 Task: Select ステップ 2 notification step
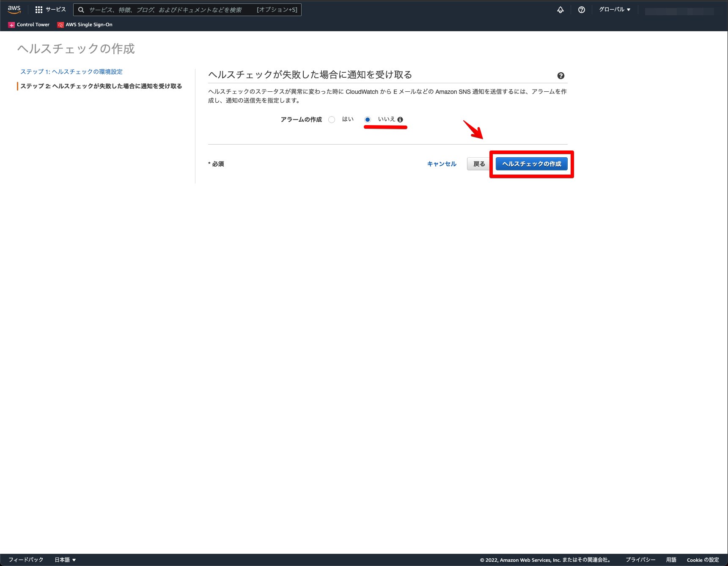101,86
